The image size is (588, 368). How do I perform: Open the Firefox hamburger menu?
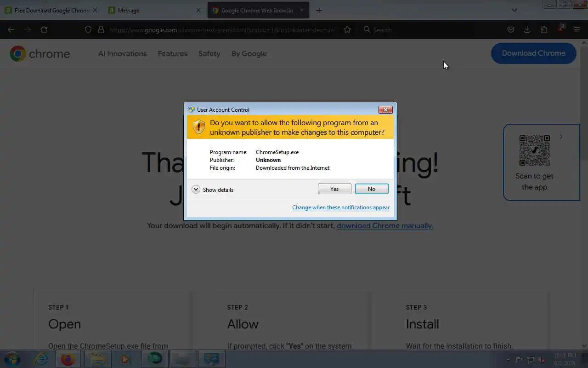[577, 29]
